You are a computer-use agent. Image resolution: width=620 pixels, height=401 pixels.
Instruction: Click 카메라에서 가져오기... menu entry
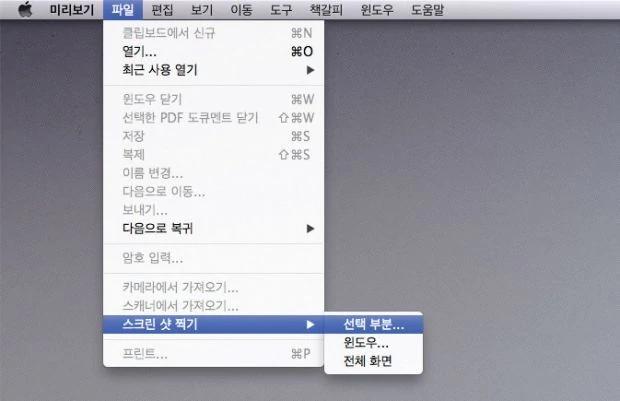coord(214,287)
